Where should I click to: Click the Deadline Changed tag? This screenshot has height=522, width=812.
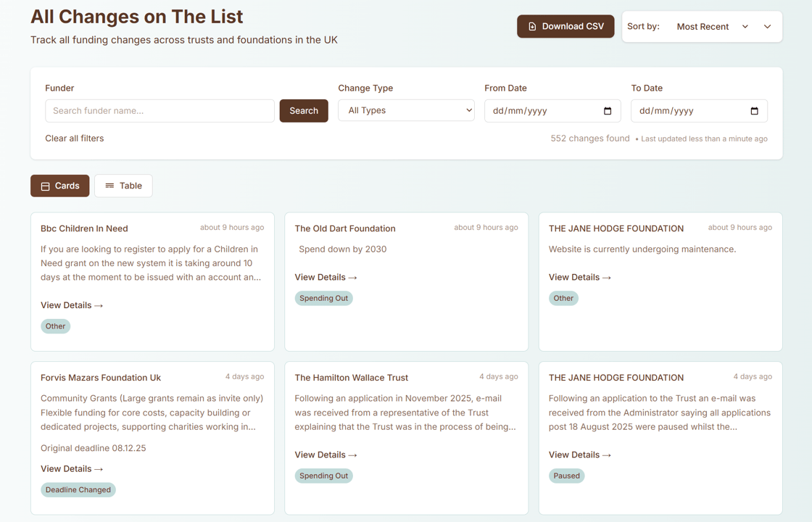78,490
